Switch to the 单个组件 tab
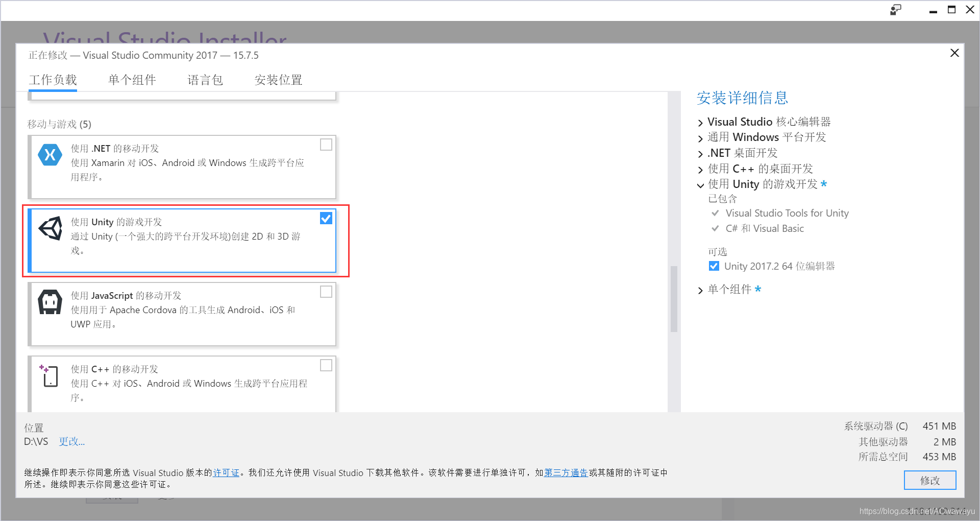The image size is (980, 521). tap(132, 80)
